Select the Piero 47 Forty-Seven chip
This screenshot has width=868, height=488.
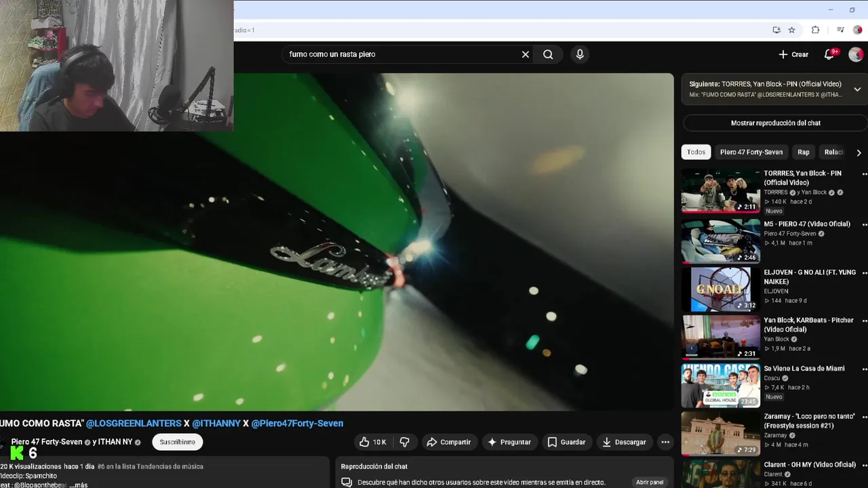click(x=751, y=152)
